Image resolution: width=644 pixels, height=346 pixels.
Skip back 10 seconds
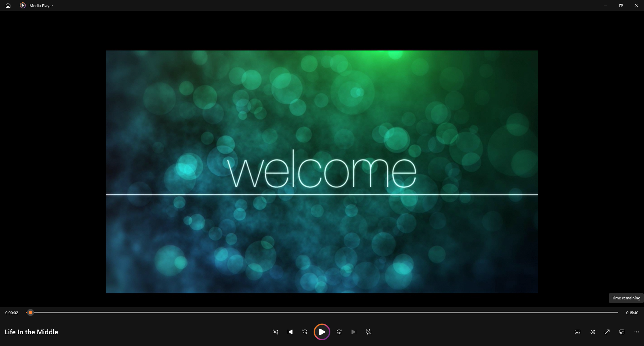[305, 332]
